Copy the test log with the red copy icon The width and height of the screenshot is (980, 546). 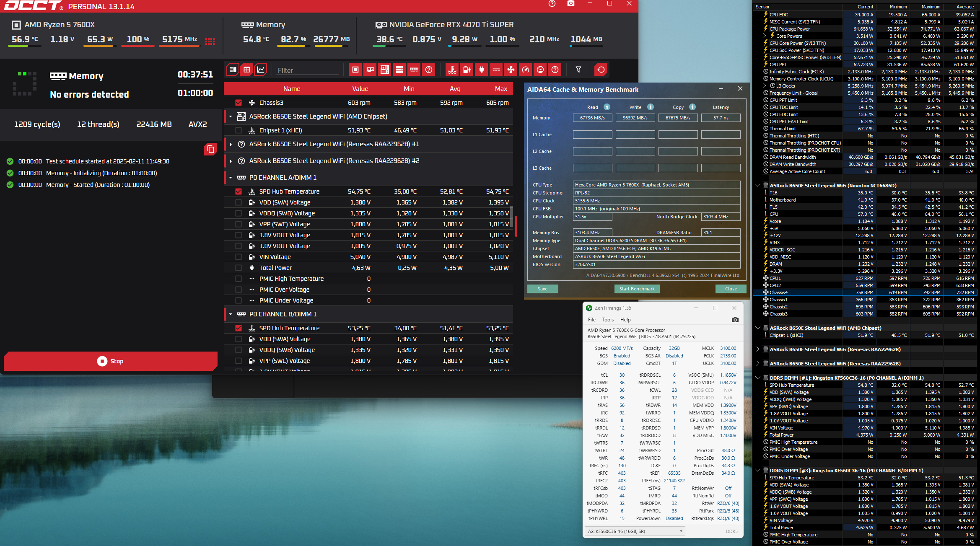pyautogui.click(x=210, y=149)
